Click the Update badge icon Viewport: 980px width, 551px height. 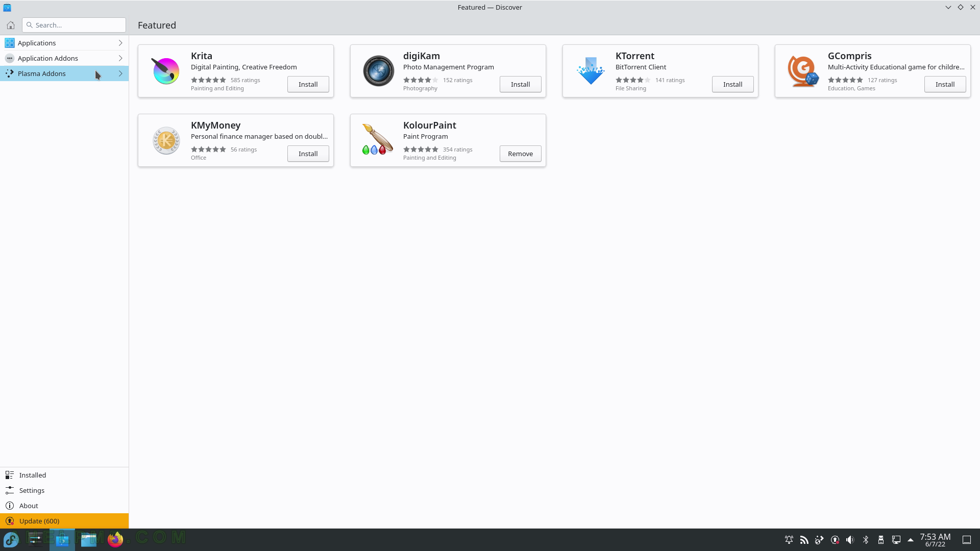click(x=9, y=521)
